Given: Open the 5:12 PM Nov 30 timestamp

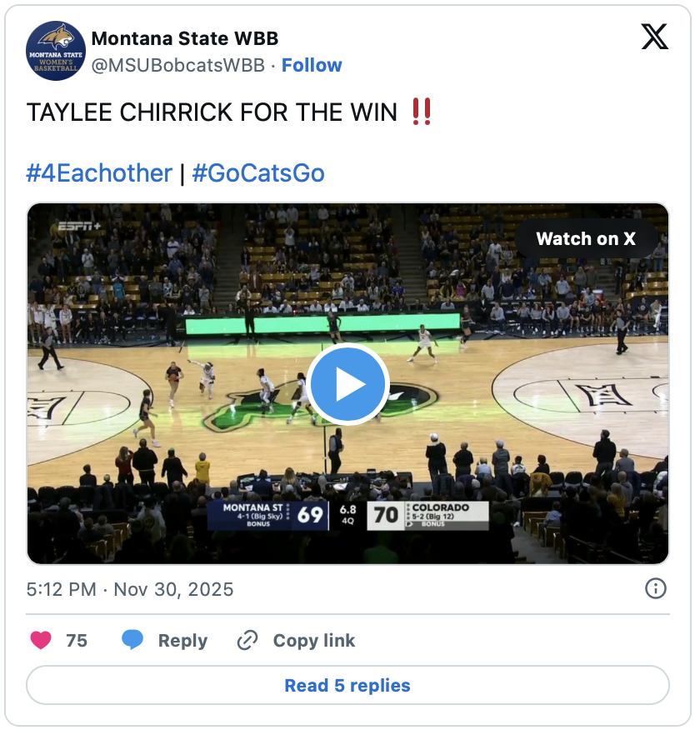Looking at the screenshot, I should click(130, 589).
